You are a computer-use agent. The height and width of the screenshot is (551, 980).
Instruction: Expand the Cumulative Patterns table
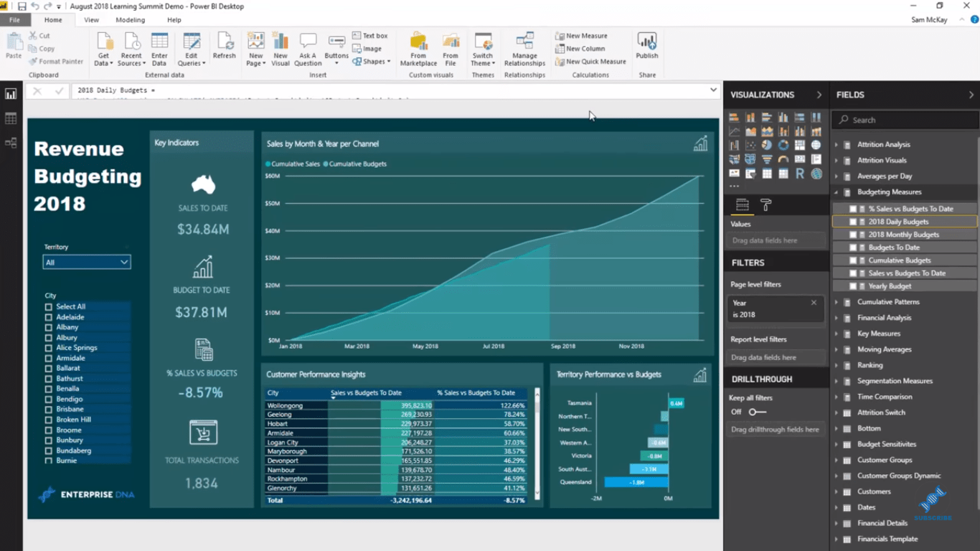[837, 302]
